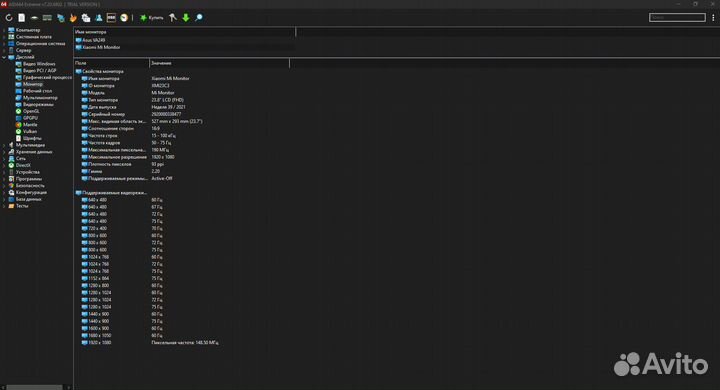Click the GPGPU icon in tree

coord(18,118)
